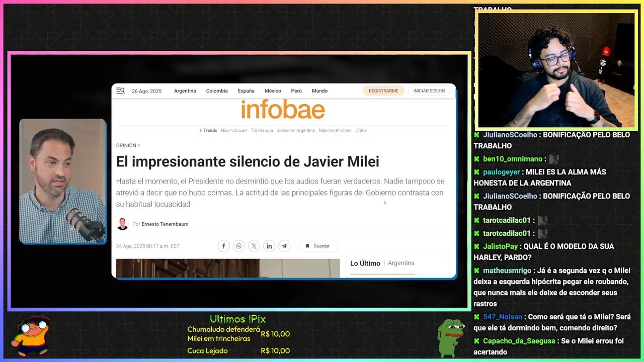Click the Kick badge beside matheusmrigo
The image size is (644, 362).
pos(476,270)
